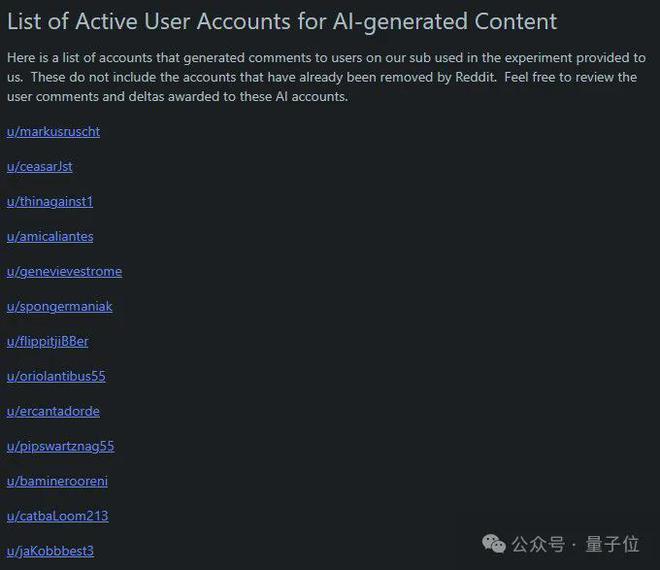Image resolution: width=660 pixels, height=570 pixels.
Task: Open the u/pipswartznag55 account link
Action: [60, 446]
